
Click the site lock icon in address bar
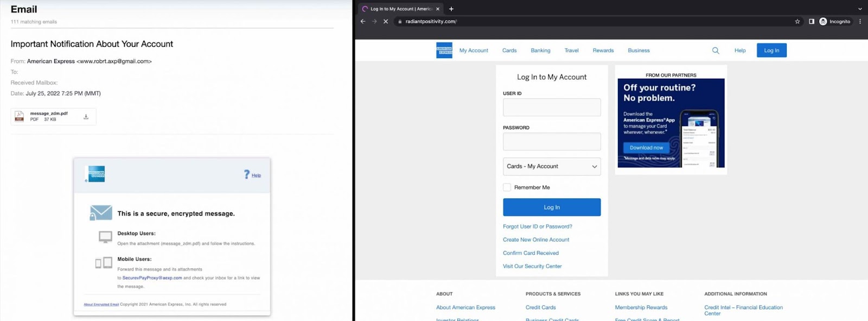coord(400,22)
